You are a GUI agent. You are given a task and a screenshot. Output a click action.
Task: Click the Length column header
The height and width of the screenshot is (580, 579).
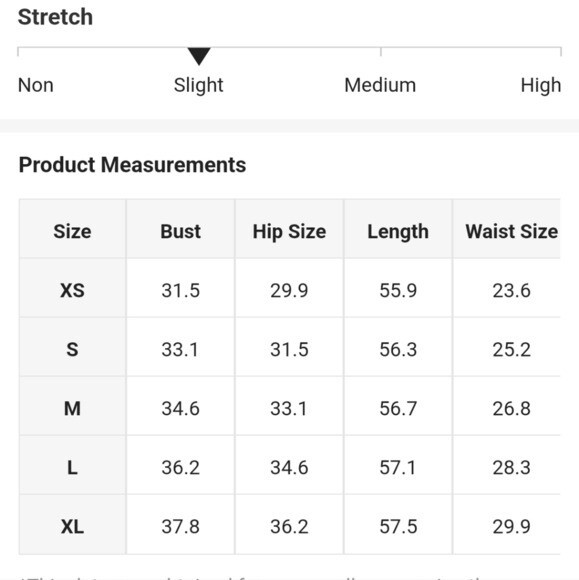[398, 232]
